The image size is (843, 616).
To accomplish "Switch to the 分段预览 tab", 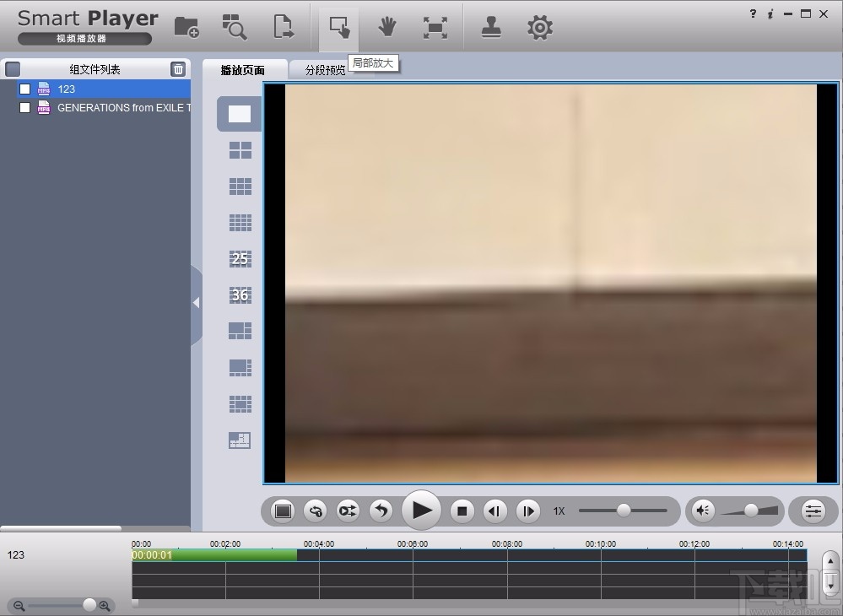I will pos(325,70).
